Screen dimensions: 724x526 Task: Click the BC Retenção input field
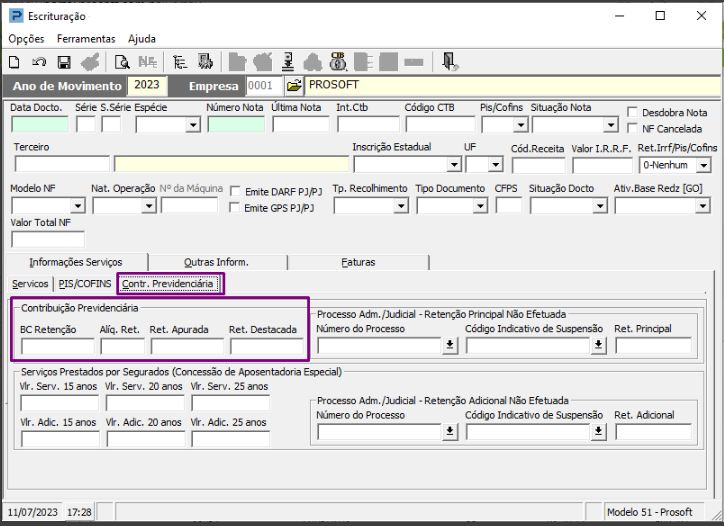(57, 346)
